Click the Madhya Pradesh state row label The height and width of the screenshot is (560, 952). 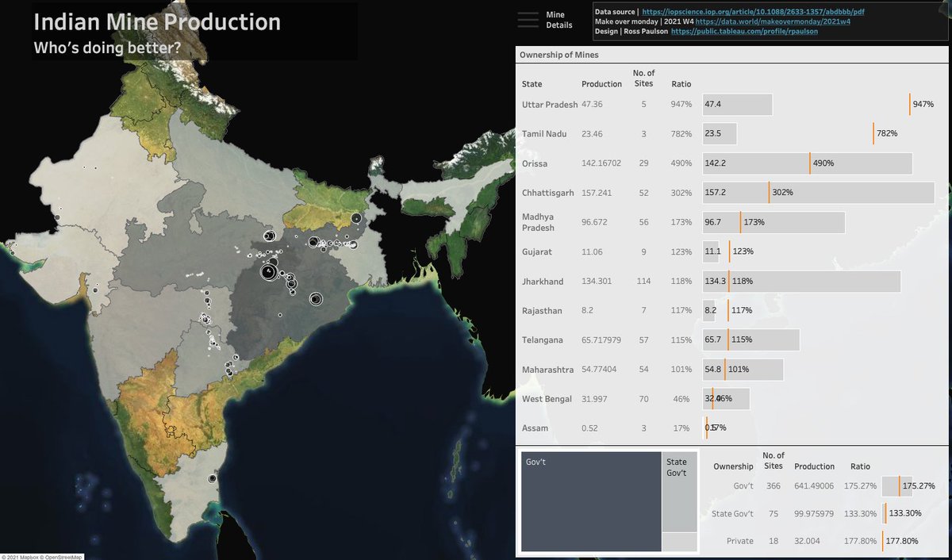(538, 222)
